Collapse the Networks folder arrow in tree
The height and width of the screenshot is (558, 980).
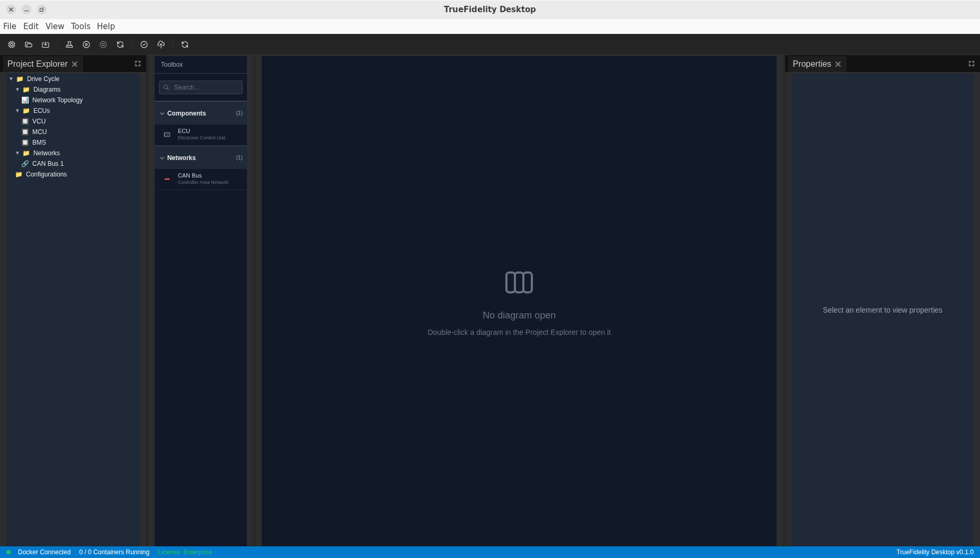click(17, 153)
